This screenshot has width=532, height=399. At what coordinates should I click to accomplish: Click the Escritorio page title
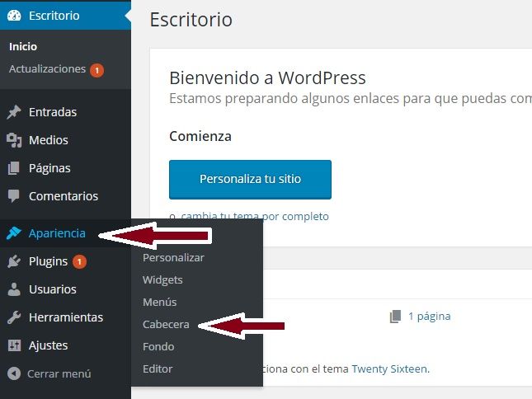(191, 20)
